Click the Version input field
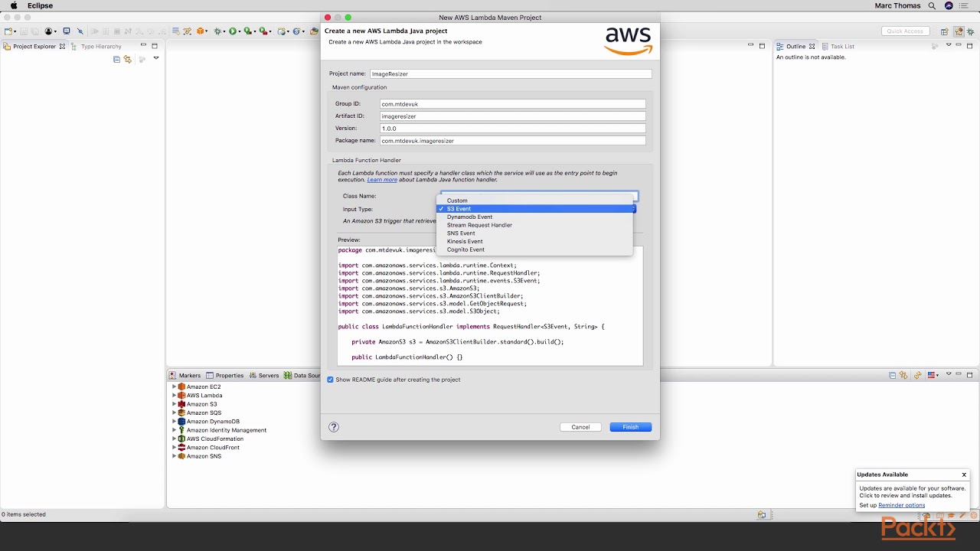980x551 pixels. point(513,129)
